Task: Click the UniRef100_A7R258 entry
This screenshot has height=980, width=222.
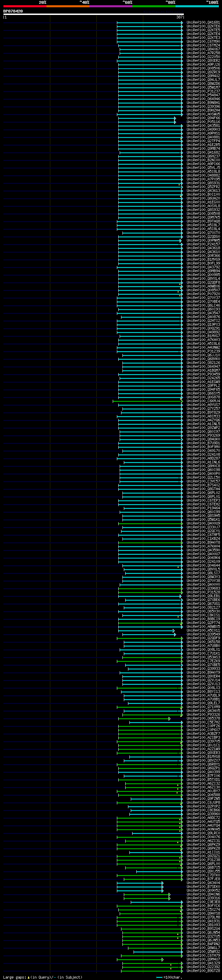Action: [x=203, y=53]
